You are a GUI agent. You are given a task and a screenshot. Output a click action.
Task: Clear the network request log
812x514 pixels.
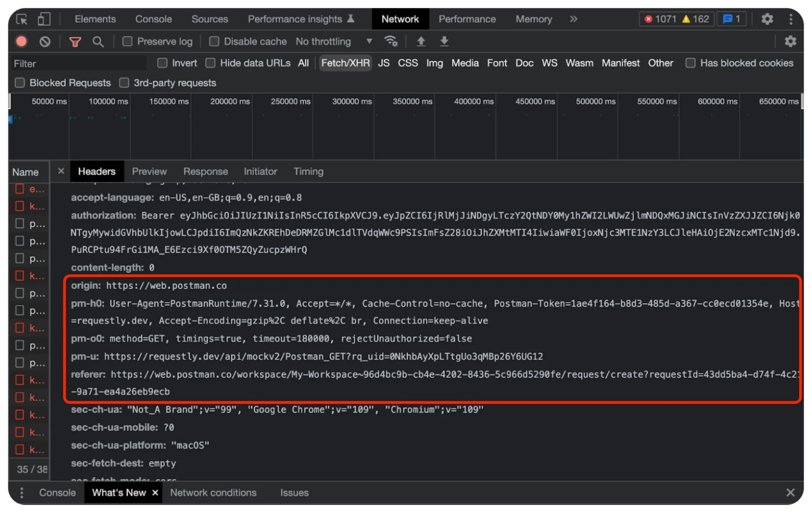[x=45, y=41]
